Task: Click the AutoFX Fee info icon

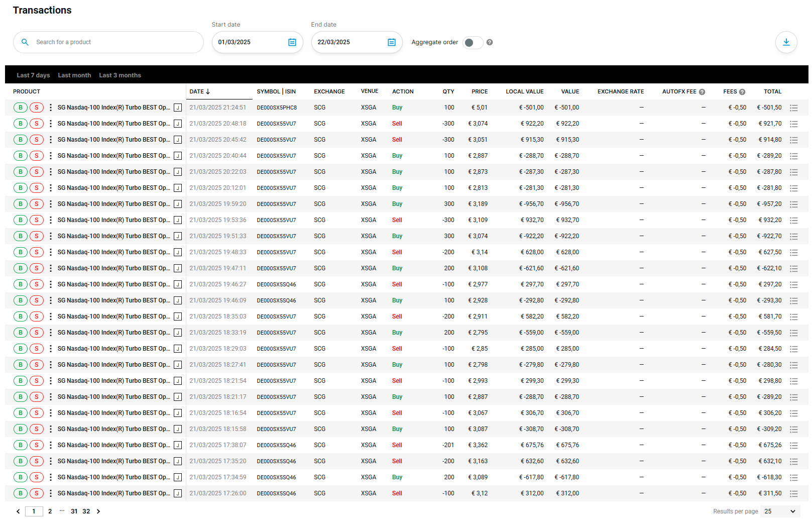Action: pos(702,92)
